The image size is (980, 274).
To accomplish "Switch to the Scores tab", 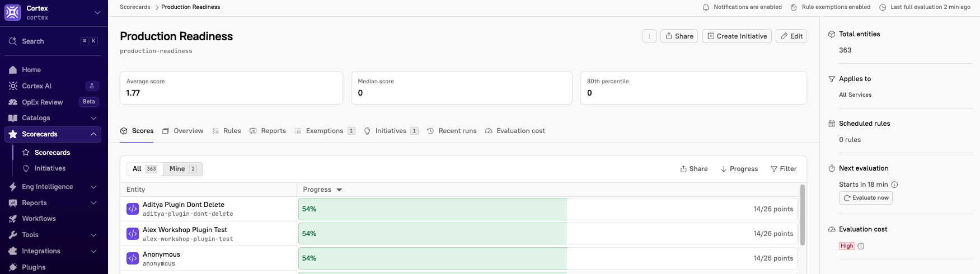I will click(137, 131).
